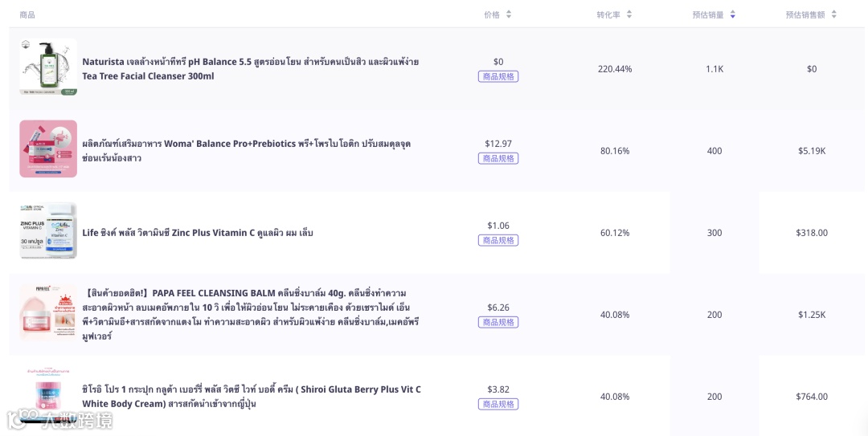Click the 商品 column header
868x436 pixels.
tap(27, 14)
